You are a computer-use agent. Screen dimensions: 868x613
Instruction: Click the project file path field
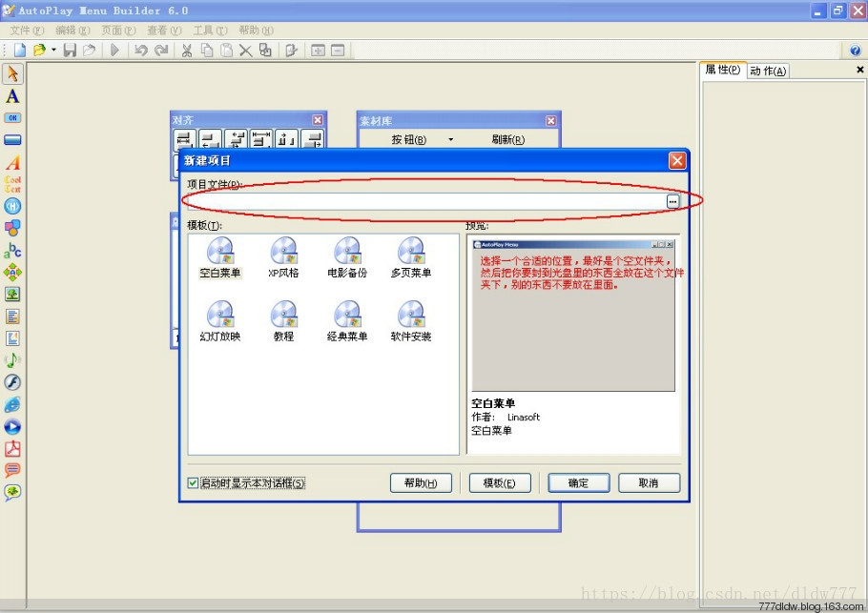(426, 201)
